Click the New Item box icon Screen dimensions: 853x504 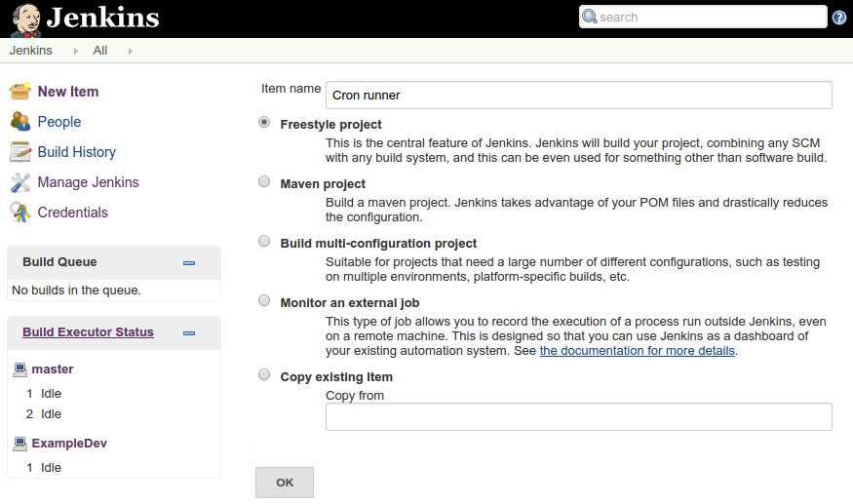[20, 92]
